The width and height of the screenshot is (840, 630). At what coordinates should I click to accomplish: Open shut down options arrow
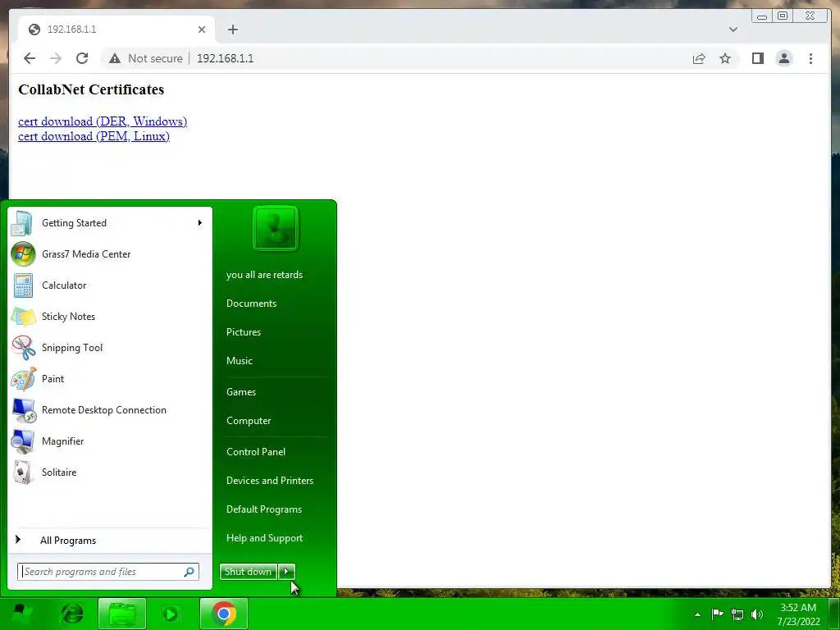(286, 572)
